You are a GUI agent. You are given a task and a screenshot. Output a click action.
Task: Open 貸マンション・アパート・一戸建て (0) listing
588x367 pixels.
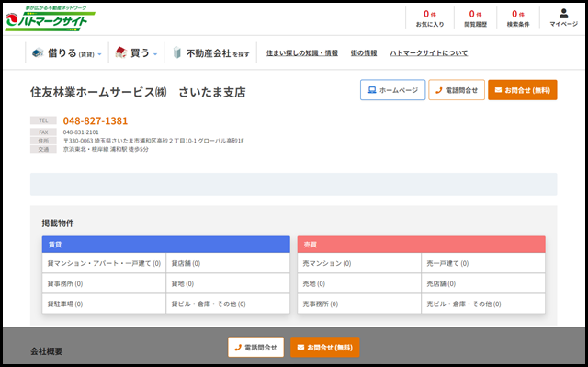(104, 263)
